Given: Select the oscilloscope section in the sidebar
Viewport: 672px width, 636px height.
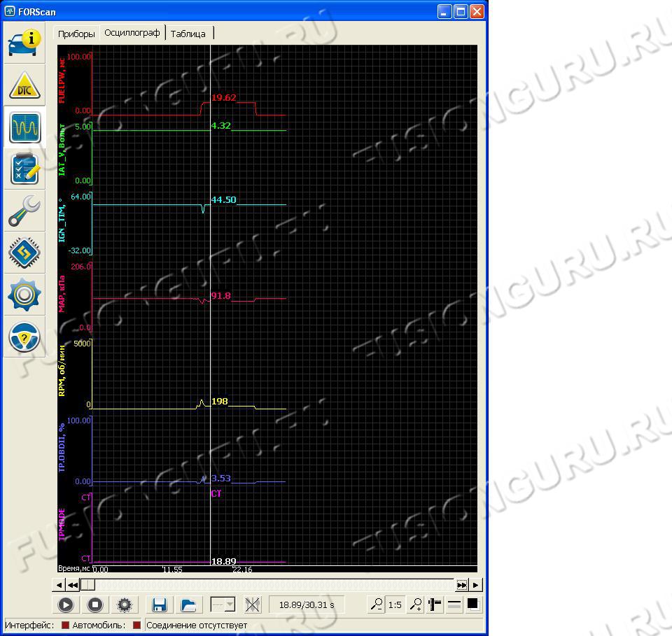Looking at the screenshot, I should pos(24,127).
